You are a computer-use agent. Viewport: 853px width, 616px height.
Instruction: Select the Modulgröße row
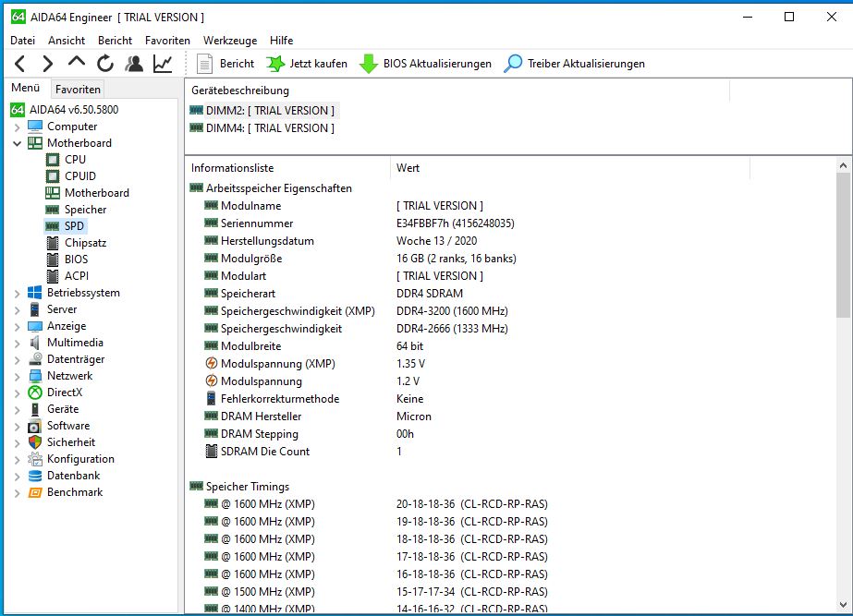(360, 259)
